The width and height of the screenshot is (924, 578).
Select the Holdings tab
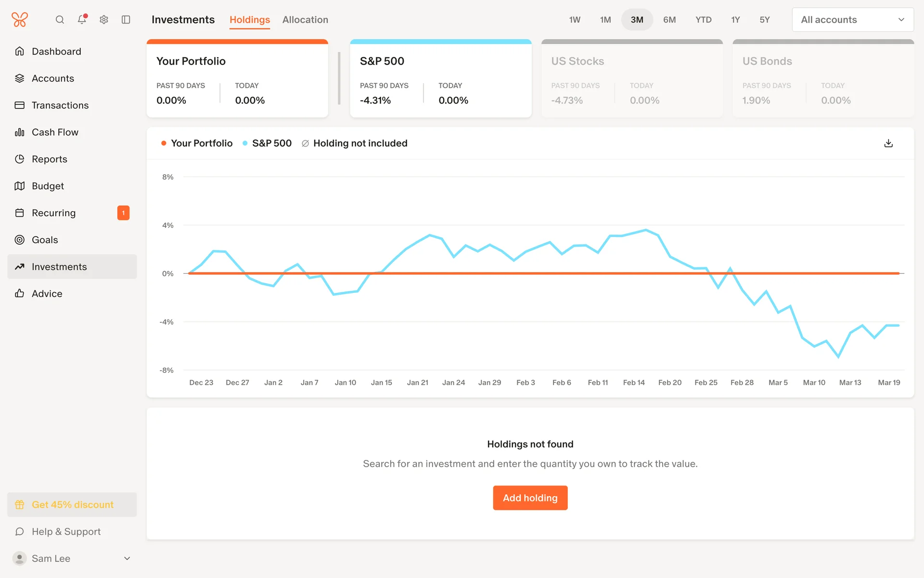pos(249,20)
